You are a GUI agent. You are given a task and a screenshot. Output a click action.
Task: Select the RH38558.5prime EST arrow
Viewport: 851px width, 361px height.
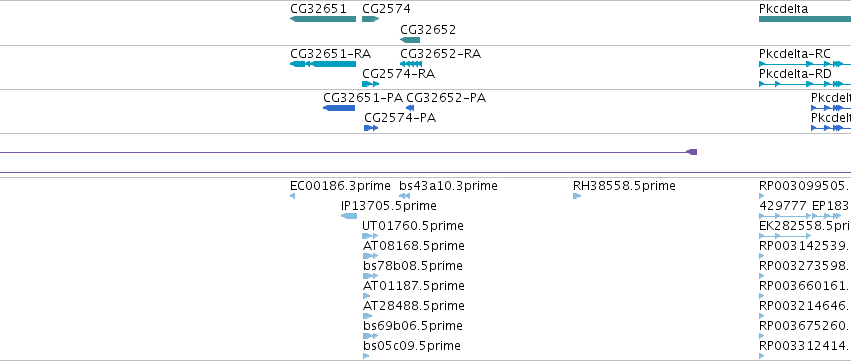(577, 196)
